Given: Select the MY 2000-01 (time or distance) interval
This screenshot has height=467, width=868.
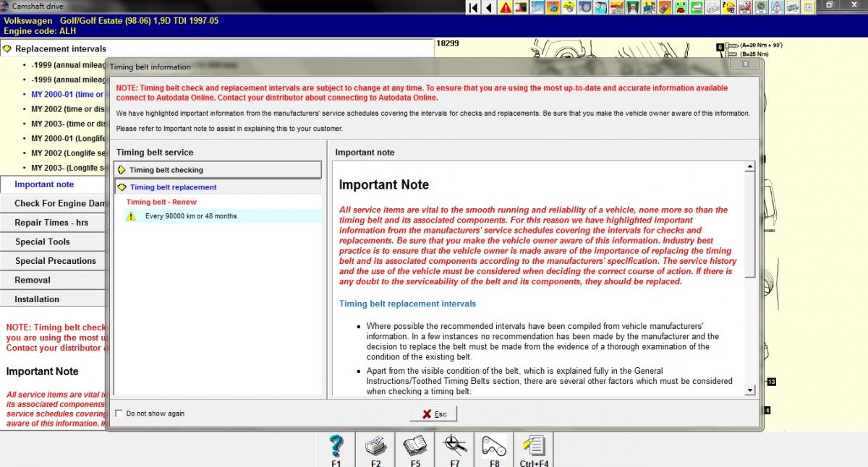Looking at the screenshot, I should (67, 95).
